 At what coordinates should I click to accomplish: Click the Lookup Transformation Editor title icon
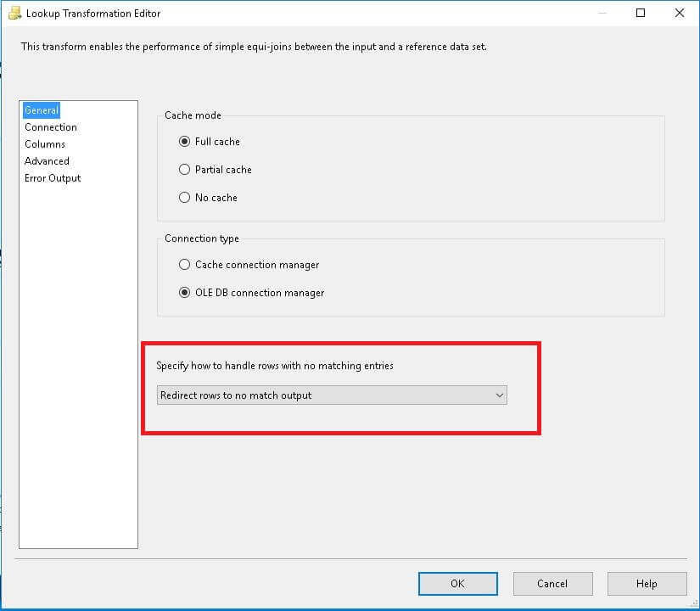click(14, 13)
